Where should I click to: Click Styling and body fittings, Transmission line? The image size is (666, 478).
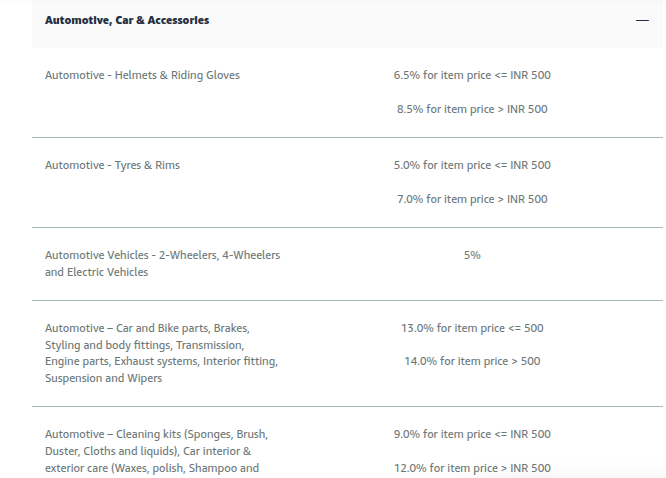[144, 345]
